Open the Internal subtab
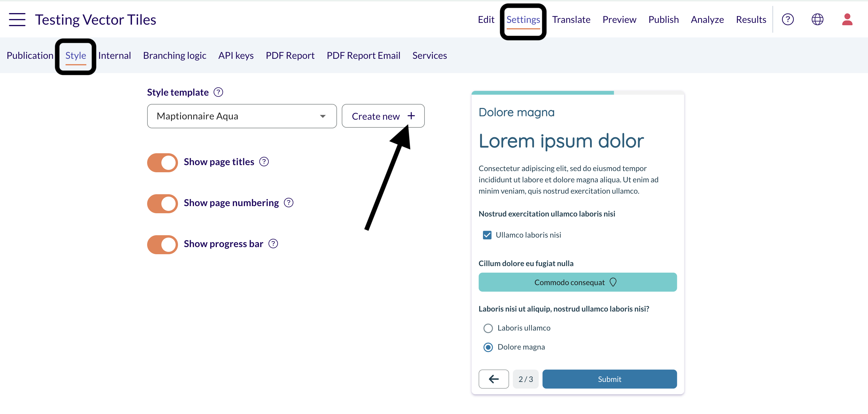This screenshot has width=868, height=414. point(115,55)
